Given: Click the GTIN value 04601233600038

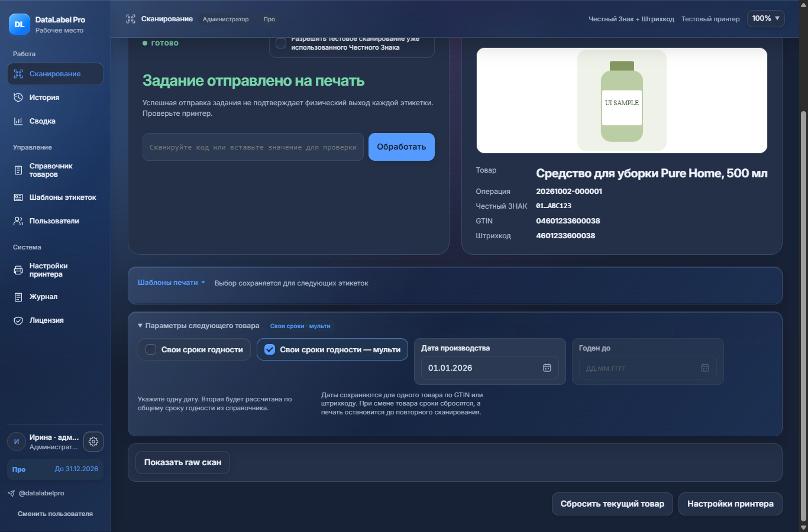Looking at the screenshot, I should pos(568,221).
